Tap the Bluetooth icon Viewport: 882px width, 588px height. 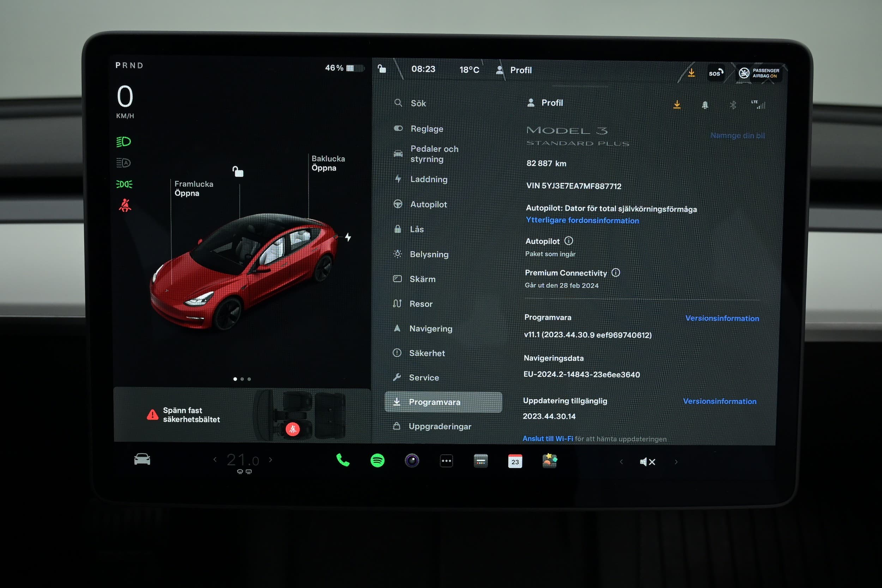tap(732, 105)
